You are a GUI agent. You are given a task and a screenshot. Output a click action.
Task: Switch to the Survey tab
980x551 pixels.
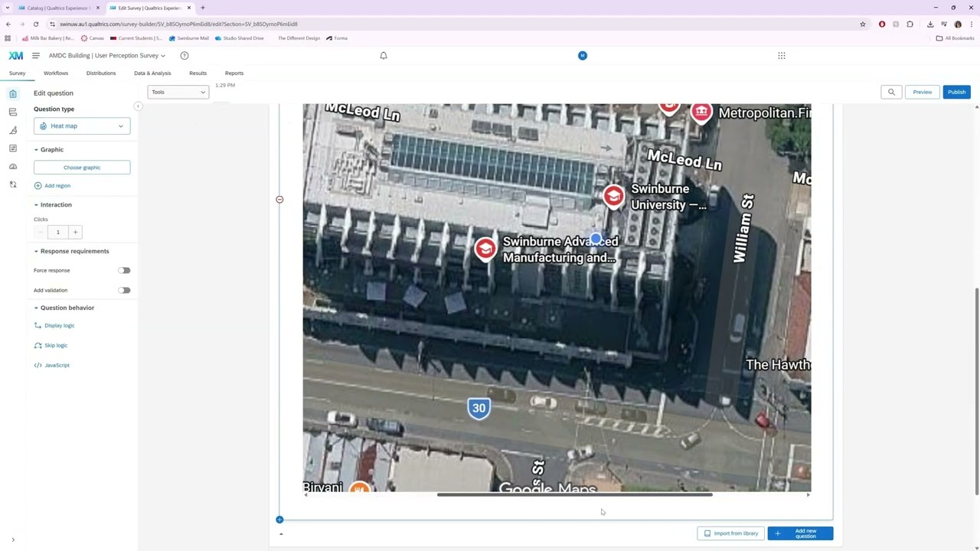(17, 73)
